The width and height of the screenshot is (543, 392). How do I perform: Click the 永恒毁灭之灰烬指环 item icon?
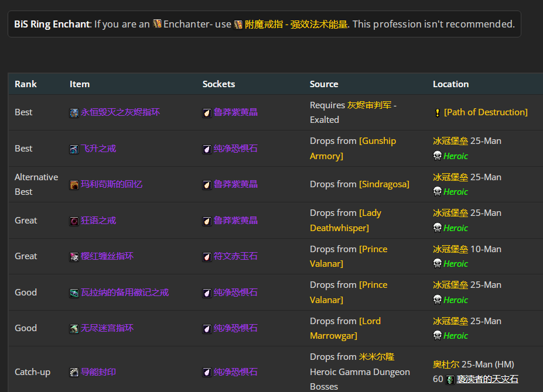[74, 113]
